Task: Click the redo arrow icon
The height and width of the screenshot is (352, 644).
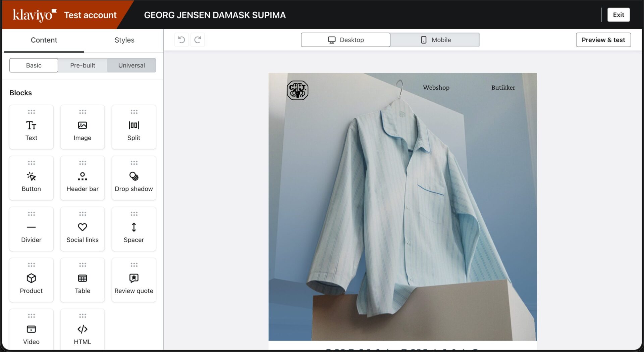Action: pyautogui.click(x=198, y=40)
